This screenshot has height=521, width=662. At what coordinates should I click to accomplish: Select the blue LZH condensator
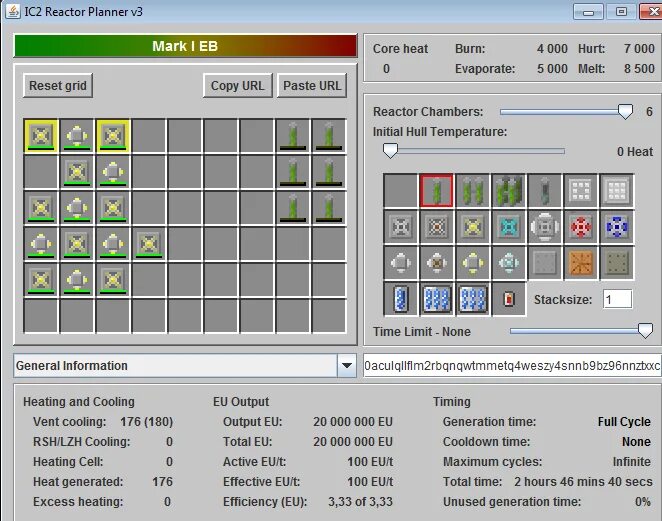(617, 227)
